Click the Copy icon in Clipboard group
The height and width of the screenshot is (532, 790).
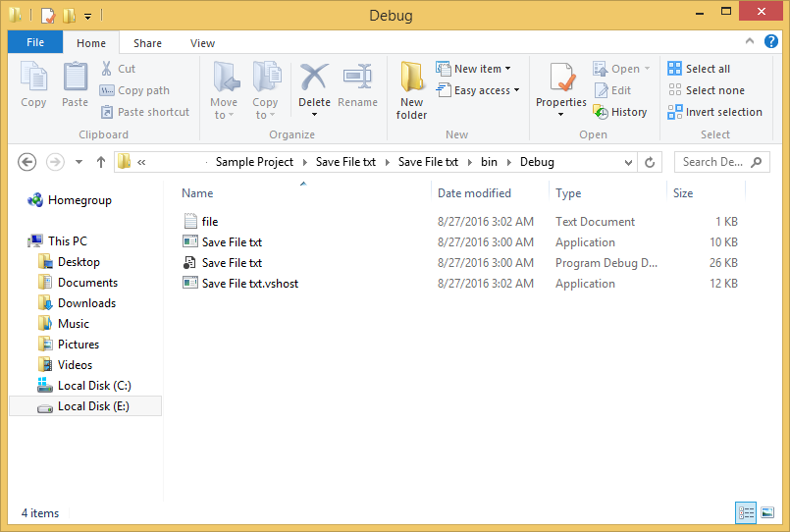click(33, 77)
